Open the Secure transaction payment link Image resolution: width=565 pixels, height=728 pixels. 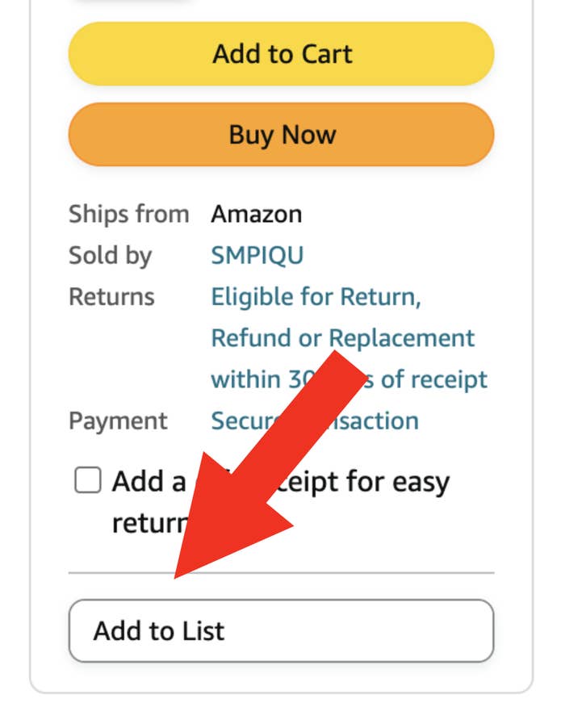pyautogui.click(x=234, y=421)
